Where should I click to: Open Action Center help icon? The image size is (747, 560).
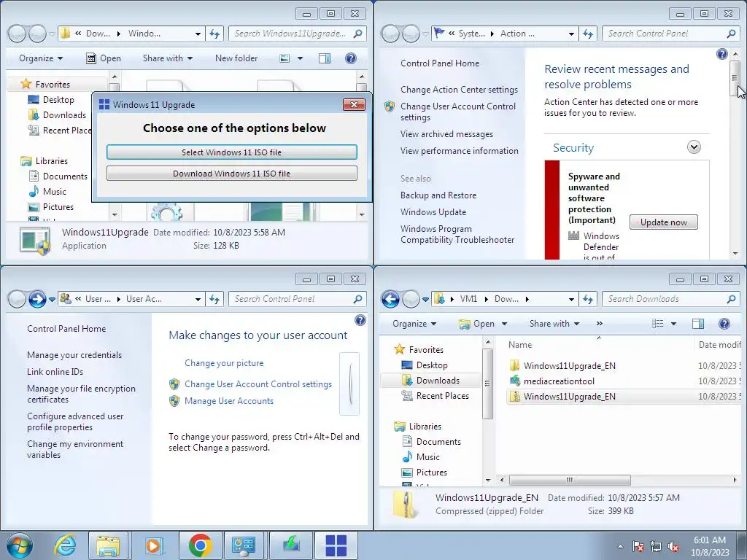(x=721, y=54)
